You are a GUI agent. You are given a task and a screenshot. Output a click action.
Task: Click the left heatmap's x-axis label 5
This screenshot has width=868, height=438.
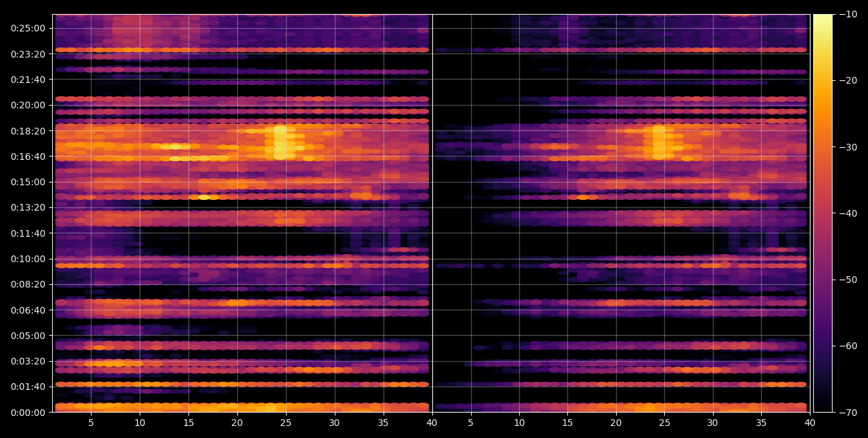tap(91, 423)
